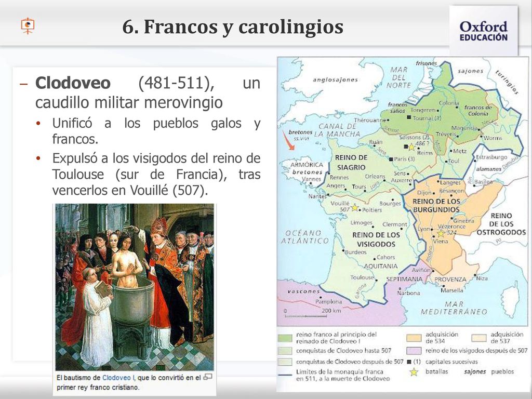Click the enlarge icon in the painting caption
Screen dimensions: 532x399
(208, 377)
